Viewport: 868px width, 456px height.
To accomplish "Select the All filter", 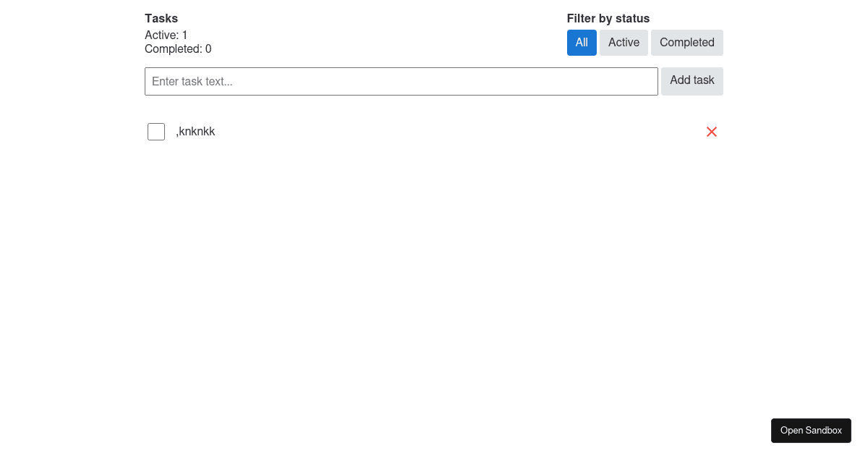I will pos(582,43).
